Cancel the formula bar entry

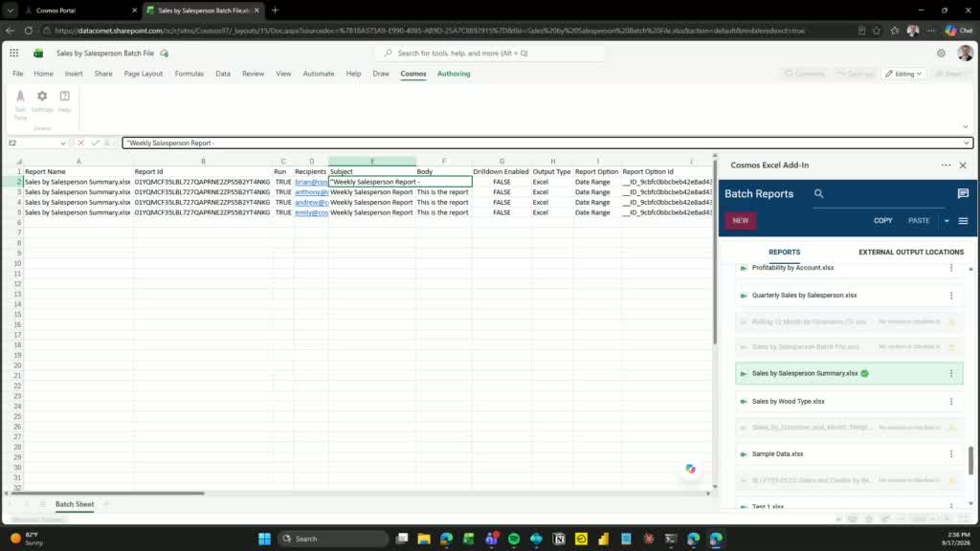80,143
